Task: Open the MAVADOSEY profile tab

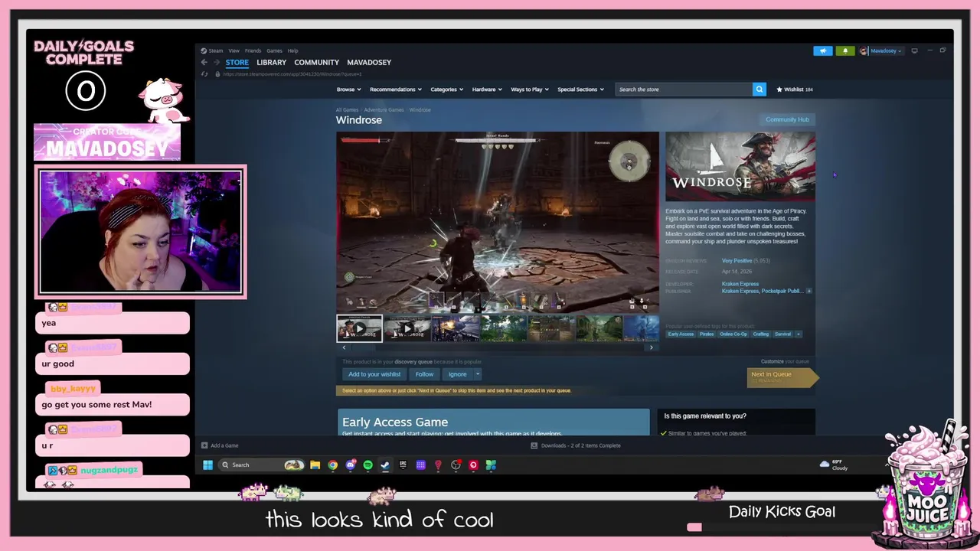Action: point(369,62)
